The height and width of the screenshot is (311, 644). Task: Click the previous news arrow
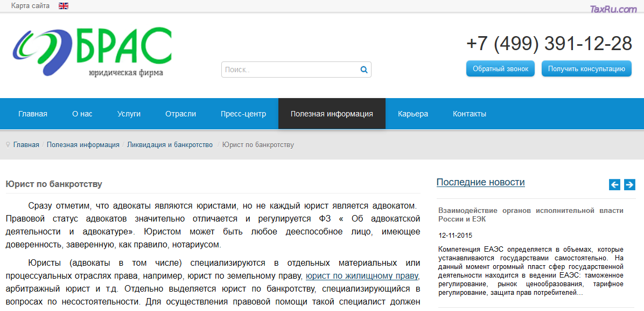pos(614,184)
